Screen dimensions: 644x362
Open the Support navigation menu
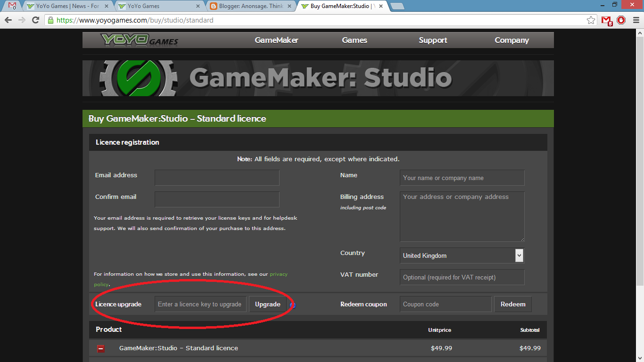point(433,40)
